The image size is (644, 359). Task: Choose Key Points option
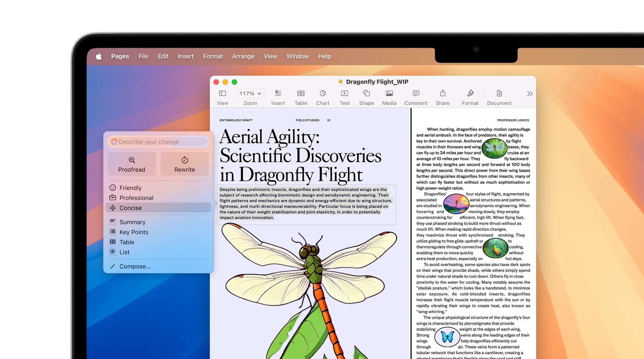133,232
